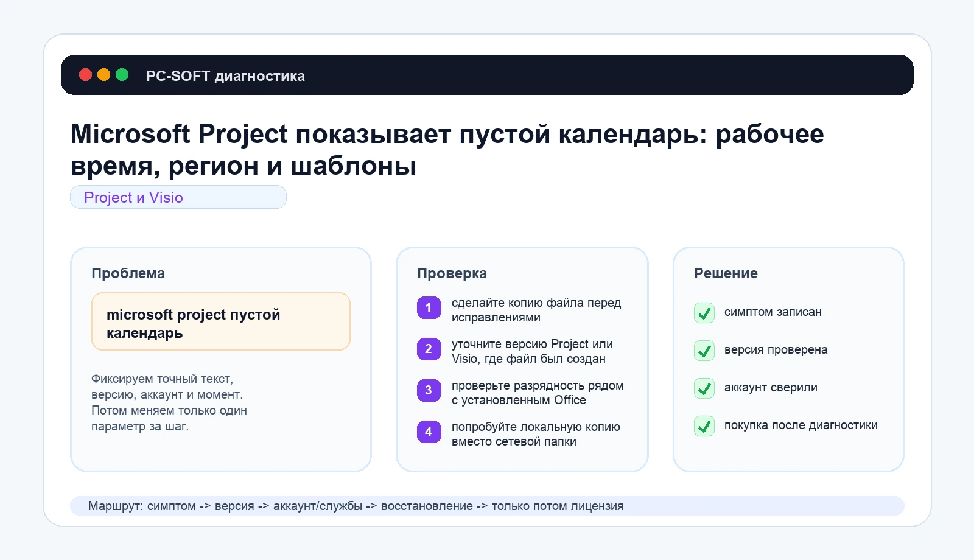Click the 'Фиксируем точный текст' description paragraph

169,402
